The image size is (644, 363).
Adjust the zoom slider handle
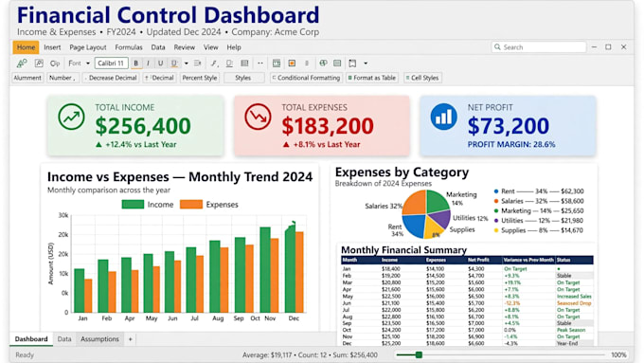coord(419,354)
